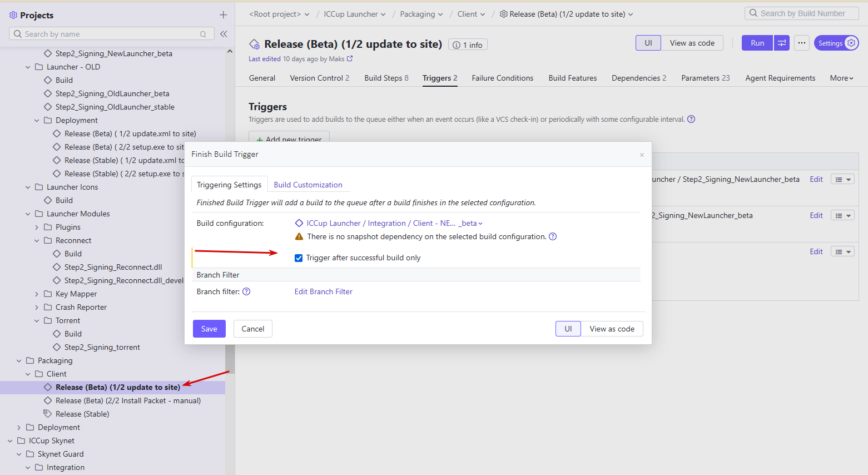The width and height of the screenshot is (868, 475).
Task: Open the Version Control tab
Action: click(320, 78)
